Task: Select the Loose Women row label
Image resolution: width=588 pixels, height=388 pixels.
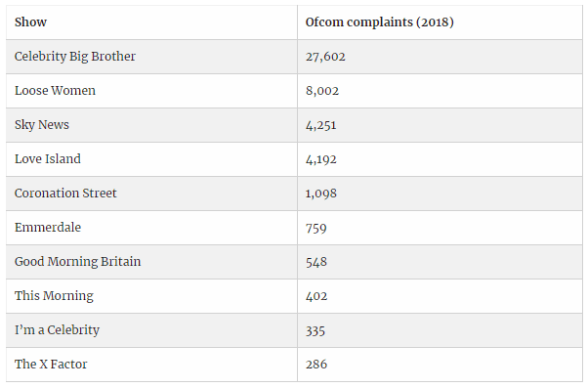Action: [55, 91]
